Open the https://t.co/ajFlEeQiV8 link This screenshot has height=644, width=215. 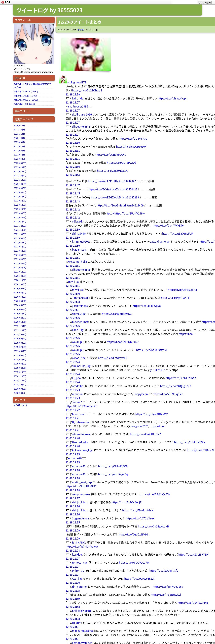(146, 306)
